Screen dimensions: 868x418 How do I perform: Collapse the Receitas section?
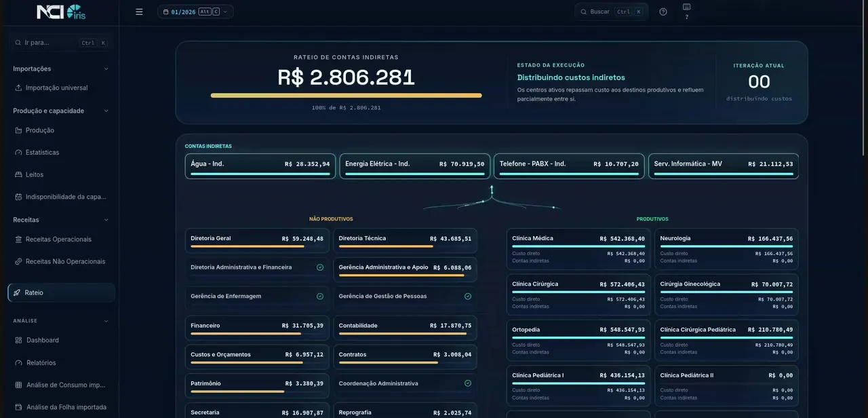coord(106,220)
